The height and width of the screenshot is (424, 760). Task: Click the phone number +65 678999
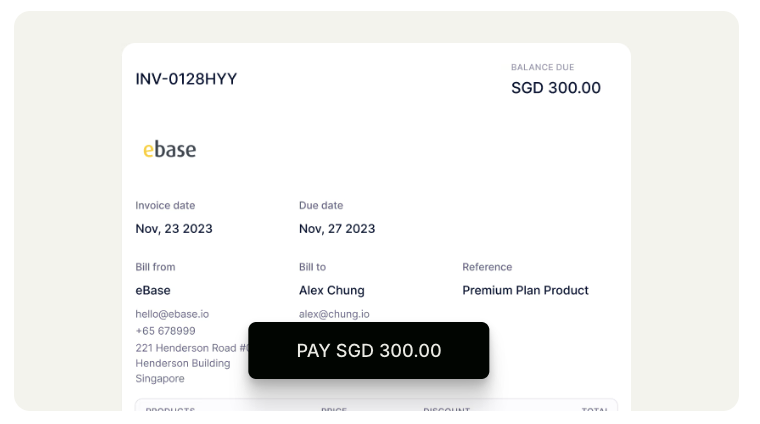click(165, 331)
